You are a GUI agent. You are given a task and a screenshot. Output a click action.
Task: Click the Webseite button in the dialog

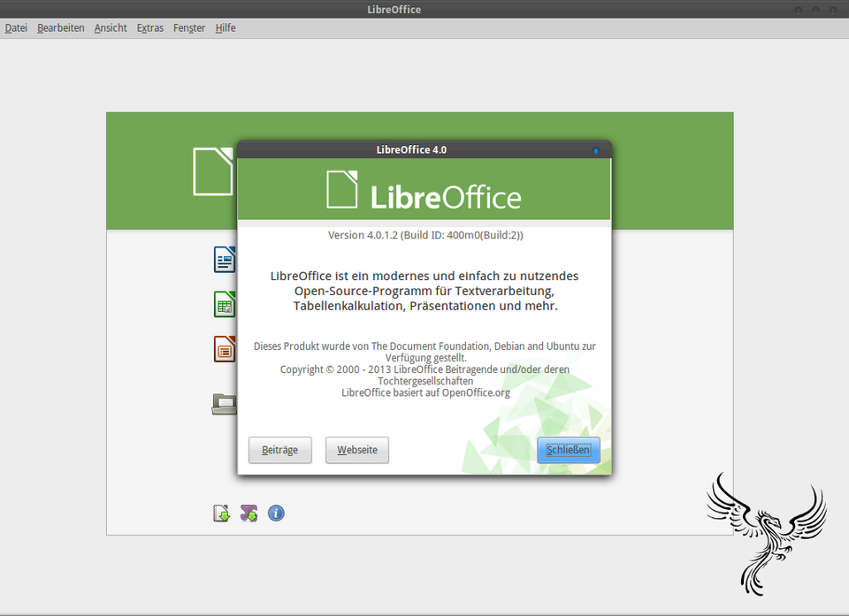(x=357, y=450)
